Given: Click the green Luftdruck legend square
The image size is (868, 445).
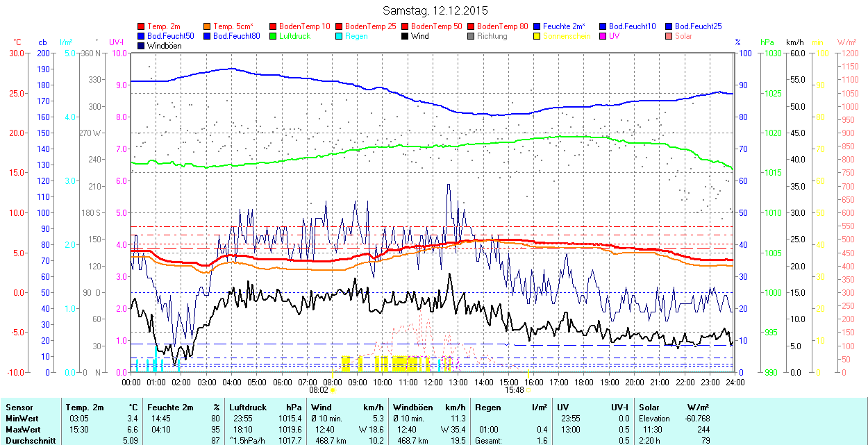Looking at the screenshot, I should pyautogui.click(x=273, y=36).
